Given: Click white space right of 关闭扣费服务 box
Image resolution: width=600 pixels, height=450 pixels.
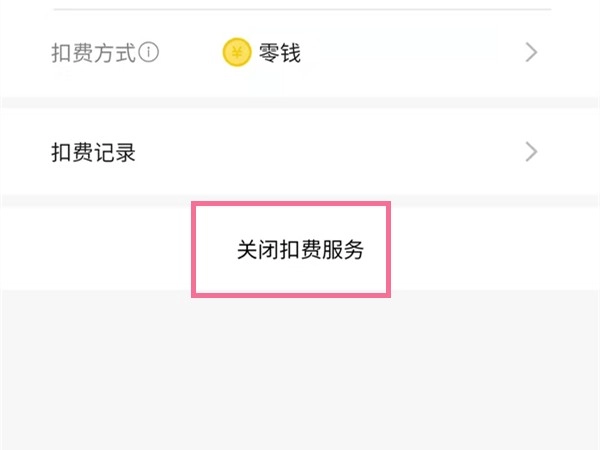Looking at the screenshot, I should click(490, 250).
